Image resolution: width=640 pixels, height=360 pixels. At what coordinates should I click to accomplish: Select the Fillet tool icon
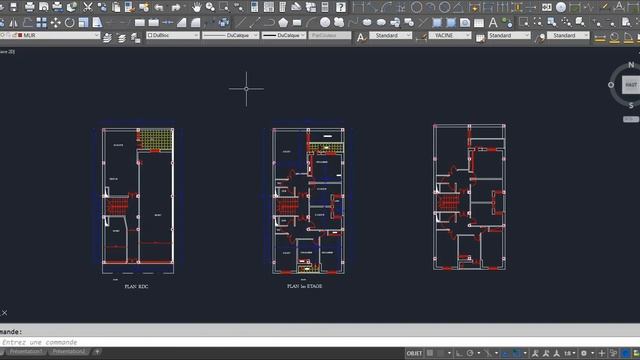pos(196,22)
